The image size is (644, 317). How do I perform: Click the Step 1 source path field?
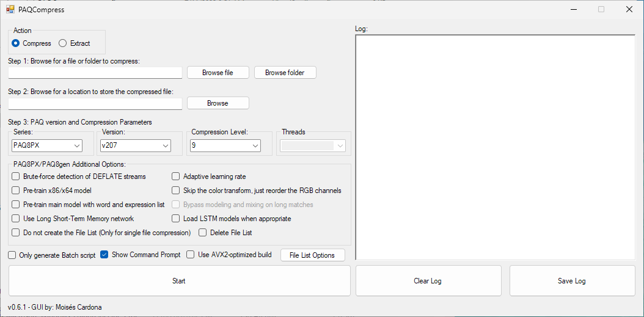pos(95,73)
